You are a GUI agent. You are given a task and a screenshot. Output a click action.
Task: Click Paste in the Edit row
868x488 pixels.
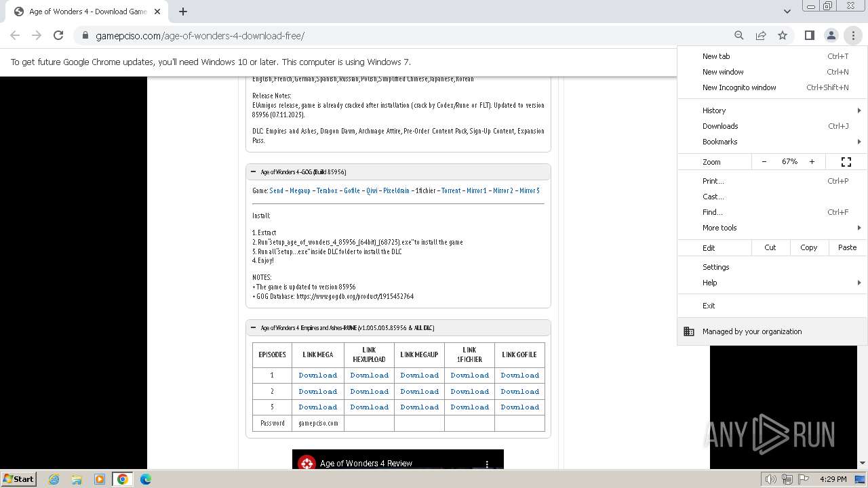click(848, 247)
